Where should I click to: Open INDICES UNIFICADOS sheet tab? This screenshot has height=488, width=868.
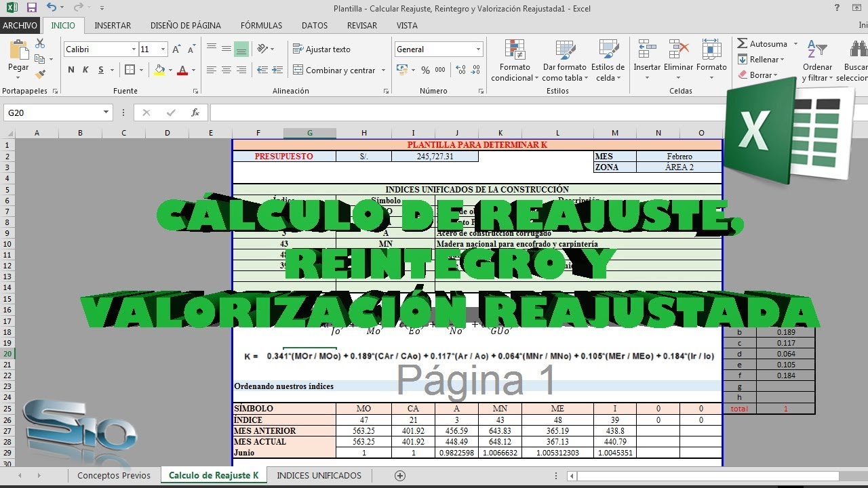(x=319, y=476)
